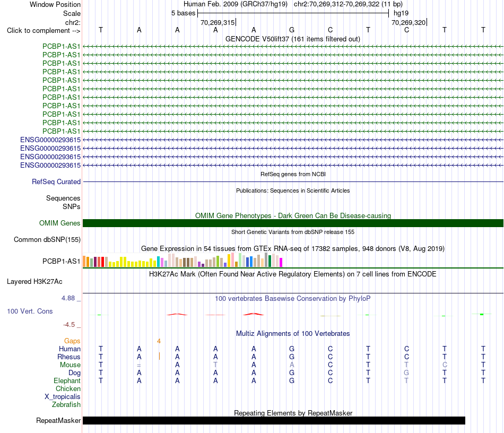Click the orange gap count '4'

click(159, 341)
